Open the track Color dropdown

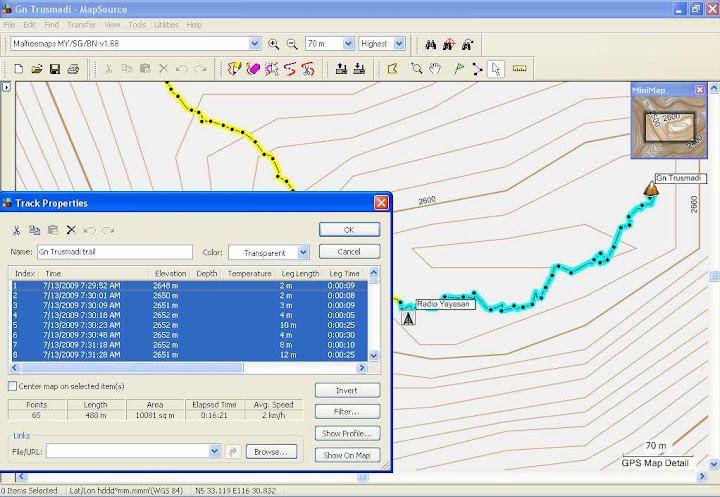click(303, 253)
